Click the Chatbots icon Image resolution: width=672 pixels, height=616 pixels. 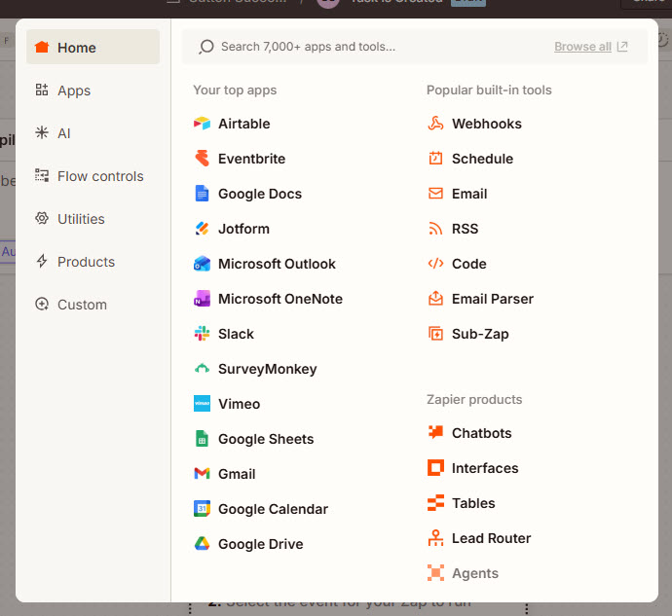click(435, 433)
